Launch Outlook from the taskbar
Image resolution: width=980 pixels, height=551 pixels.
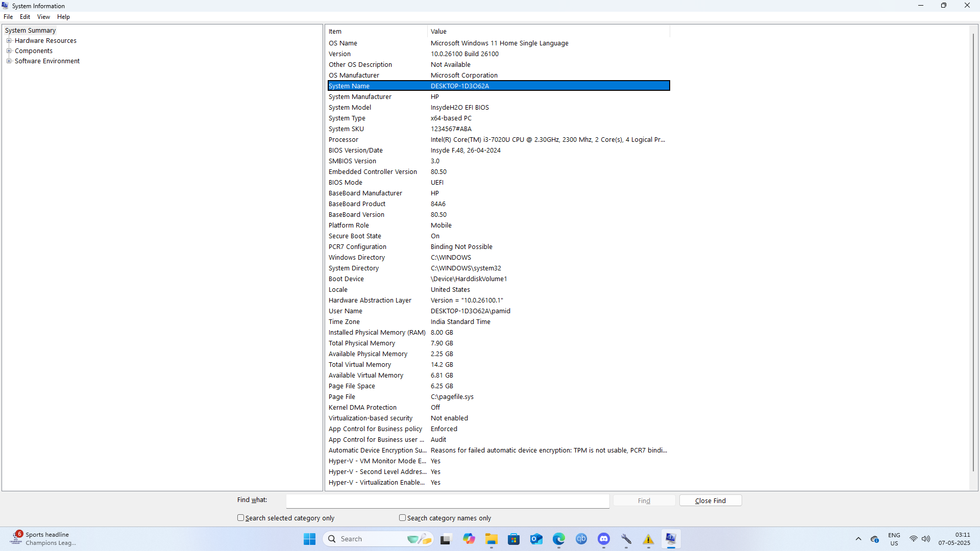tap(536, 539)
